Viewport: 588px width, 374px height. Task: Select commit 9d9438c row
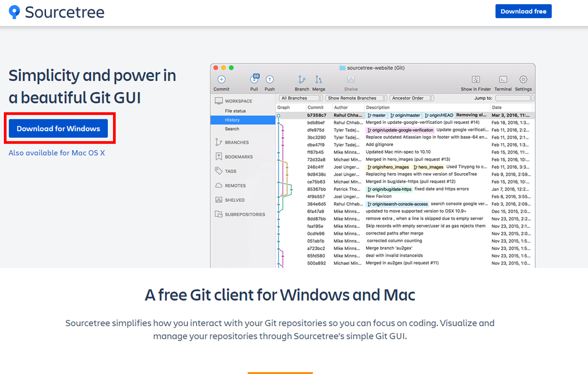405,174
